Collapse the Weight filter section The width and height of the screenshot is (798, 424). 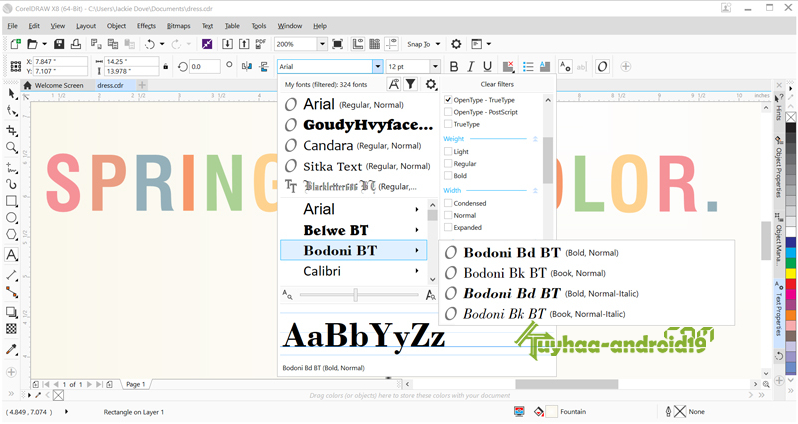coord(535,138)
